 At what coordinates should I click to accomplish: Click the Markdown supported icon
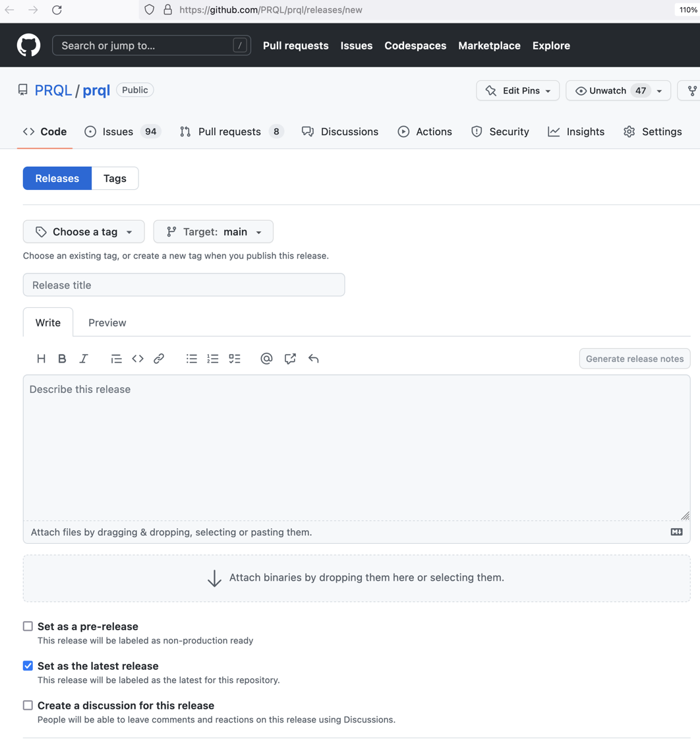(676, 531)
